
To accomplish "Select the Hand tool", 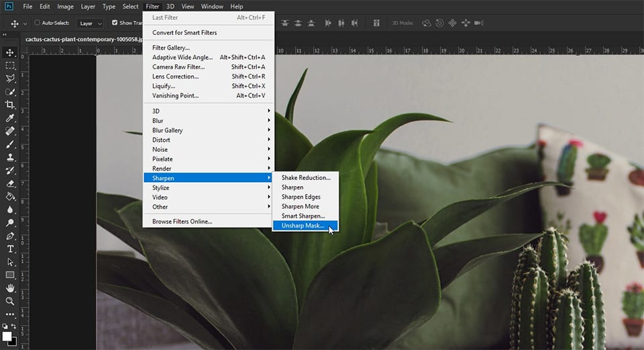I will (x=10, y=288).
